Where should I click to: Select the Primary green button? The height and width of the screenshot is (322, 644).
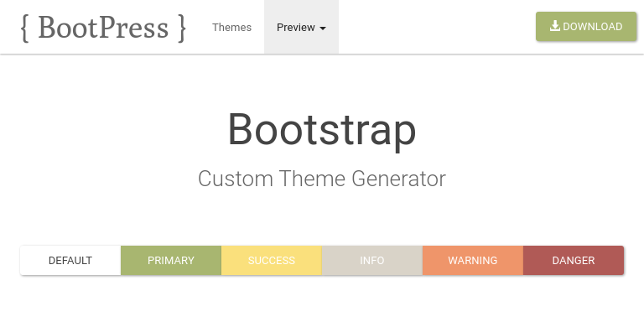171,261
